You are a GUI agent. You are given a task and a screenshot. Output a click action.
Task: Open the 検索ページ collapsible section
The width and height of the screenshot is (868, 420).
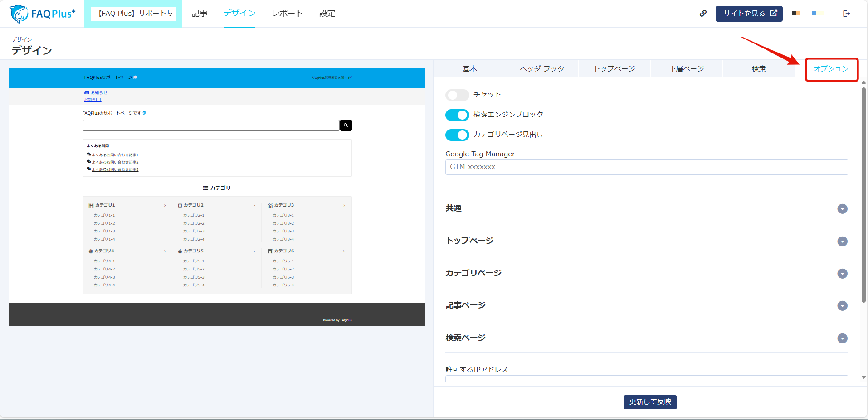coord(842,338)
